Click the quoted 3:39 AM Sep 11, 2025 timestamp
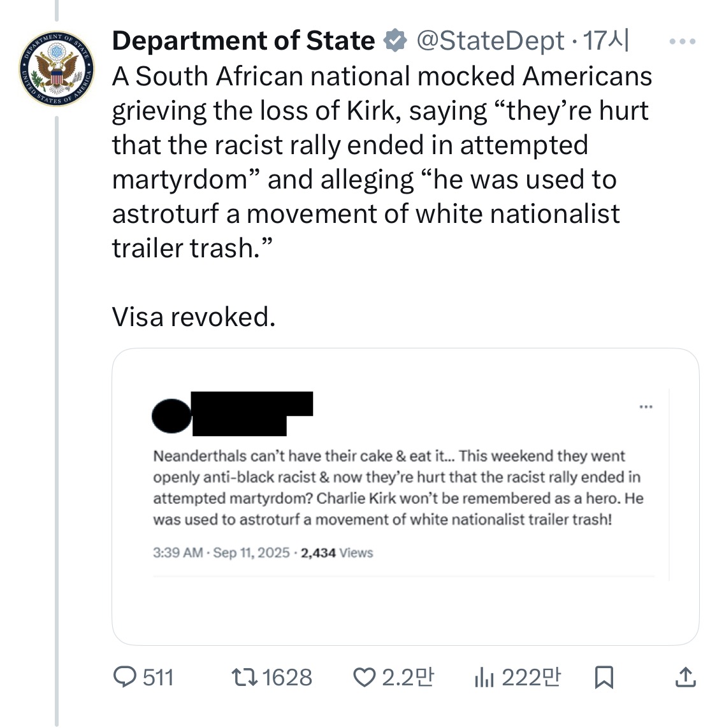 click(221, 553)
